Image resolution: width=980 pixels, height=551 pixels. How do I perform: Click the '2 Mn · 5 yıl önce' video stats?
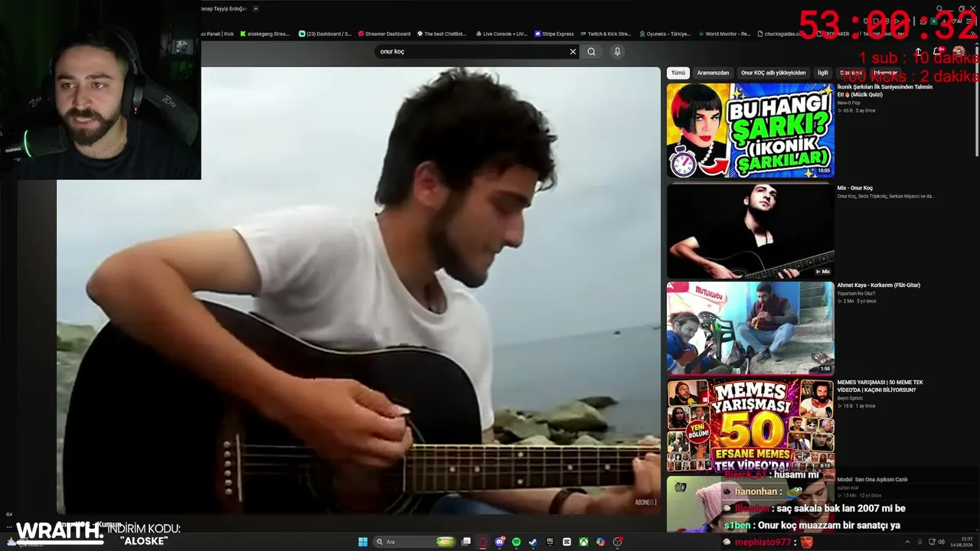(858, 301)
